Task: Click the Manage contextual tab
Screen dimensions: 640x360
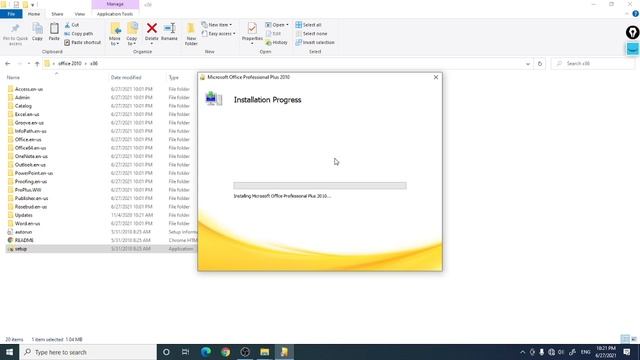Action: coord(115,4)
